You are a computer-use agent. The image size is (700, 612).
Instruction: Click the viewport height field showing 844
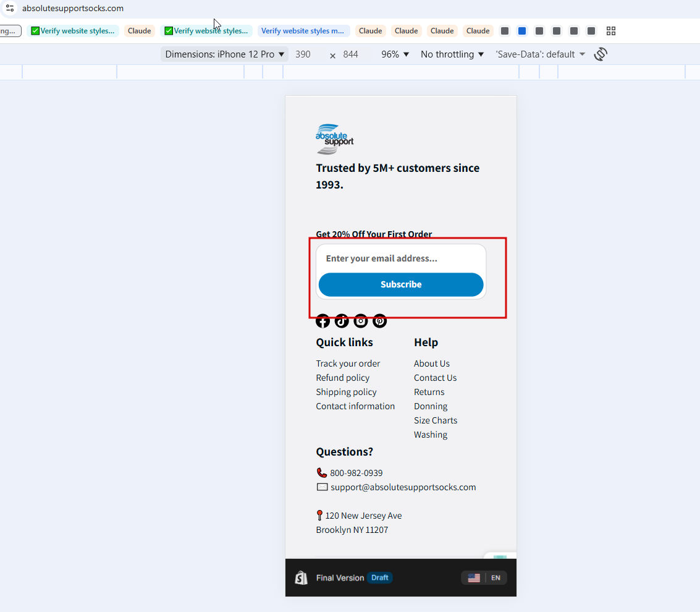(x=350, y=54)
